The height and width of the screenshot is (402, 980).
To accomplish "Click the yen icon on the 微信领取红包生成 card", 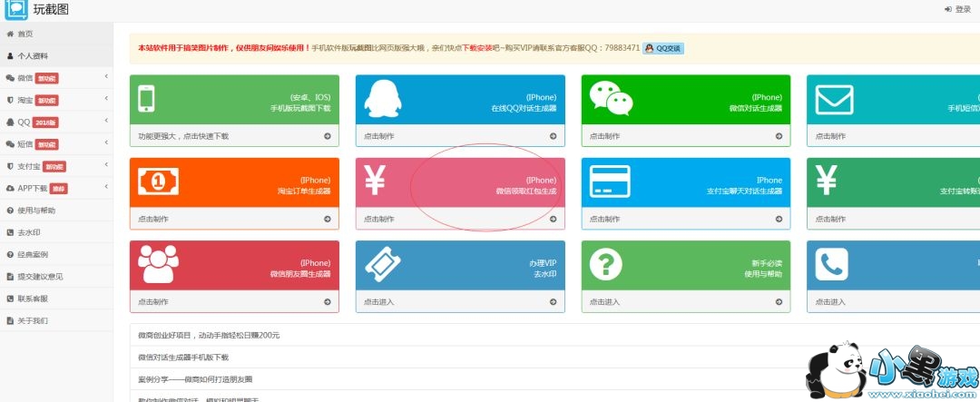I will (375, 181).
